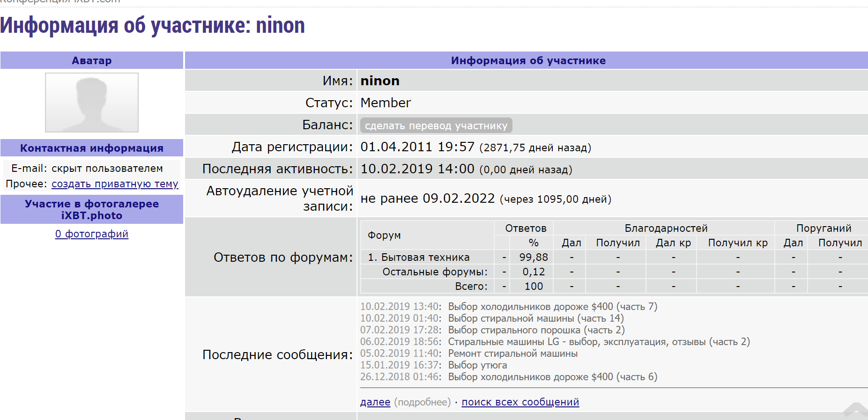Click the status value 'Member'

point(386,103)
